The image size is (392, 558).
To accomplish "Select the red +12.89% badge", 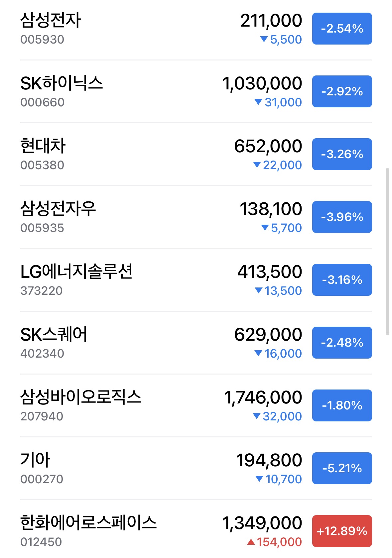I will pos(342,531).
